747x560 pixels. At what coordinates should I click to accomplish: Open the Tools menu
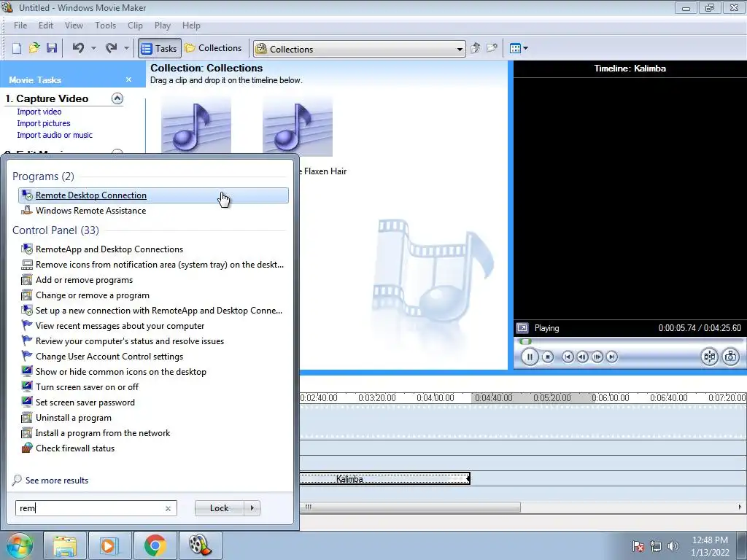pos(105,26)
